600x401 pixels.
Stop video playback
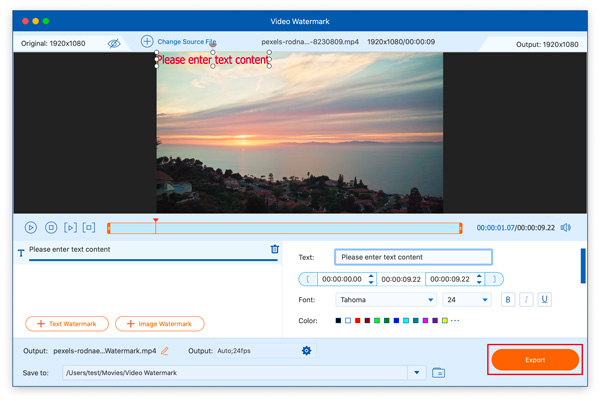click(x=51, y=228)
